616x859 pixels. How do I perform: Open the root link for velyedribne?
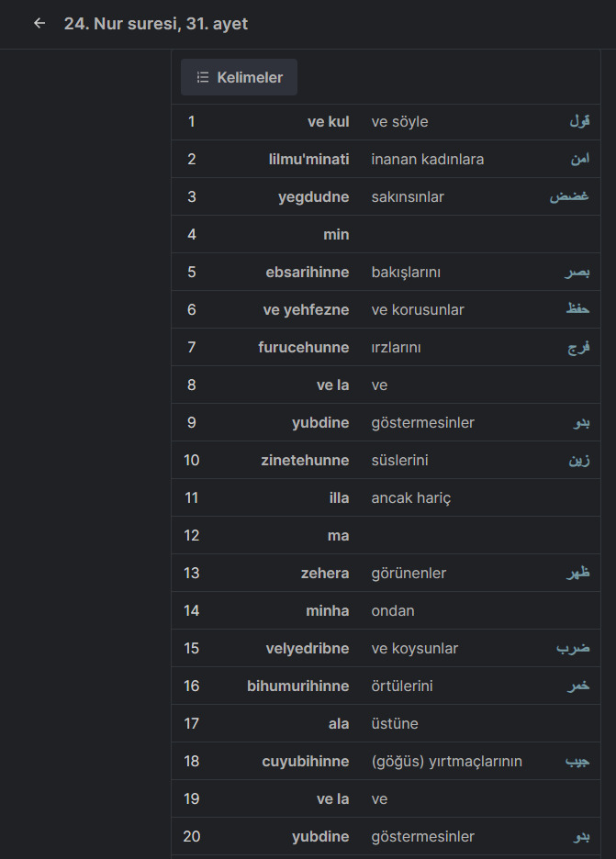(x=573, y=648)
